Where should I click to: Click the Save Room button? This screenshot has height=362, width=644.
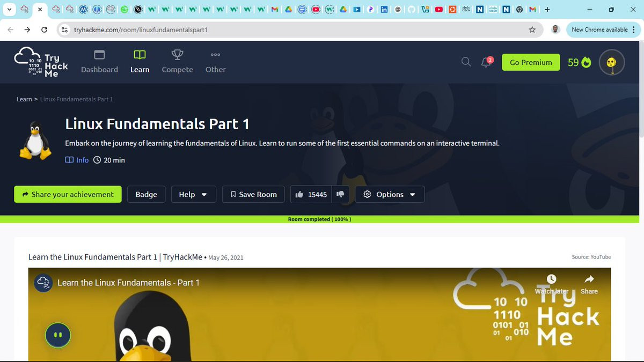tap(253, 194)
